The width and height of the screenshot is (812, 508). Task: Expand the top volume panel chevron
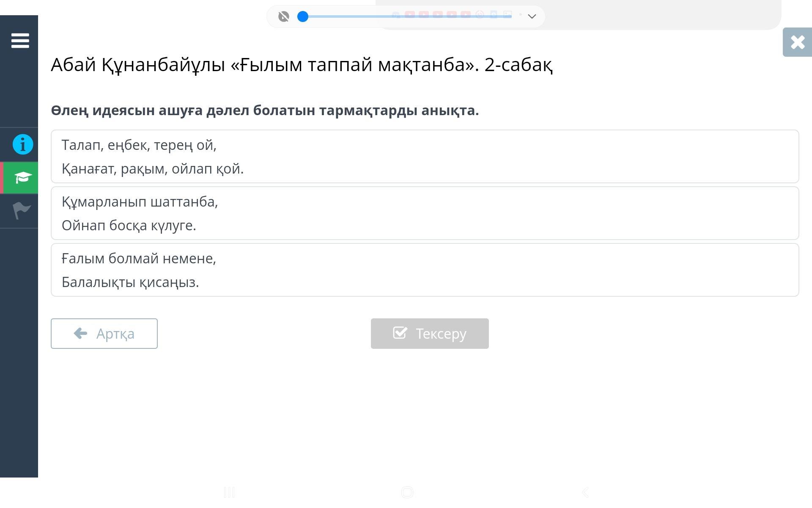[532, 17]
